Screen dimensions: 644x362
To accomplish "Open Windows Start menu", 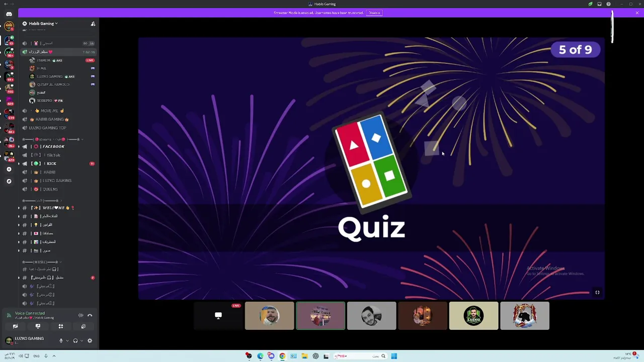I will pyautogui.click(x=394, y=356).
